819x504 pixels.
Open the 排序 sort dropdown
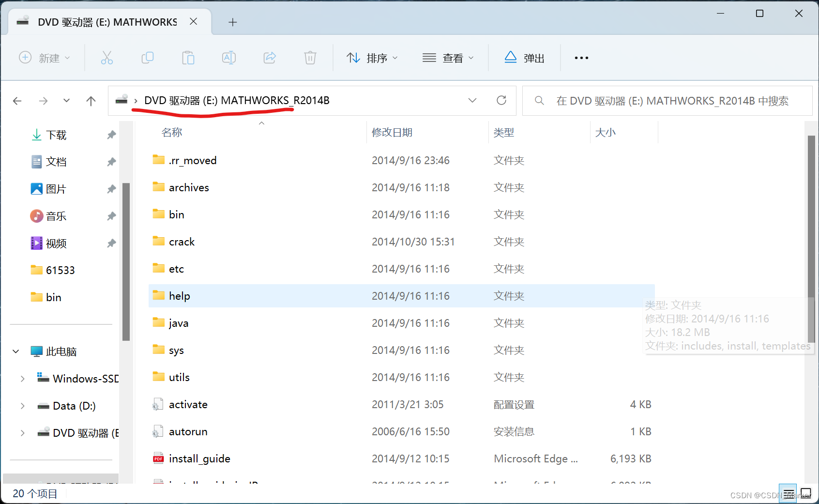pyautogui.click(x=373, y=58)
